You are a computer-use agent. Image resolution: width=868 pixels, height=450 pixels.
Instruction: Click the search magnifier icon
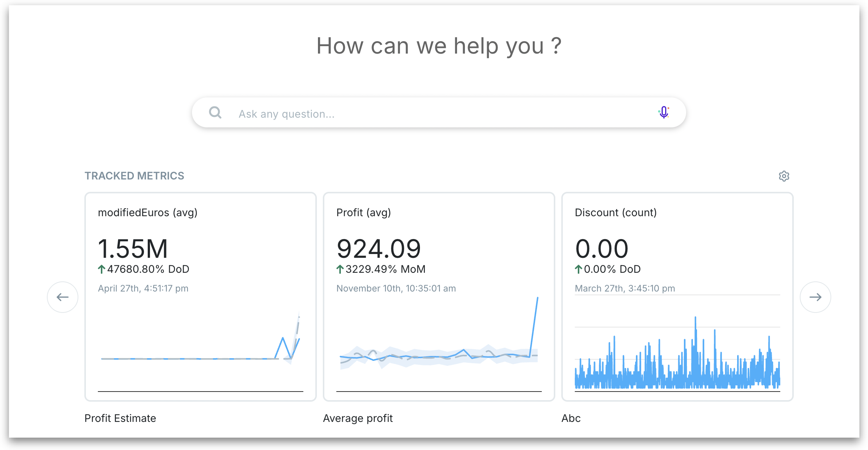point(215,112)
